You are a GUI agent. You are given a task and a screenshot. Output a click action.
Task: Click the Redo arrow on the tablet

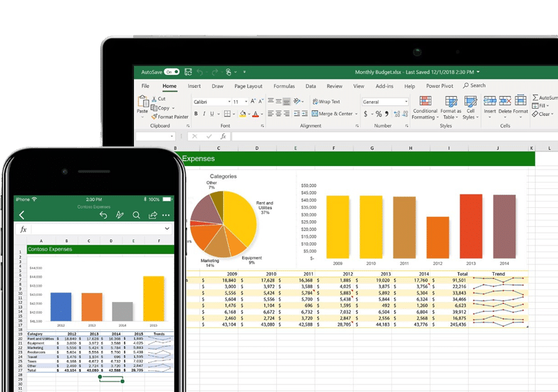(x=215, y=73)
